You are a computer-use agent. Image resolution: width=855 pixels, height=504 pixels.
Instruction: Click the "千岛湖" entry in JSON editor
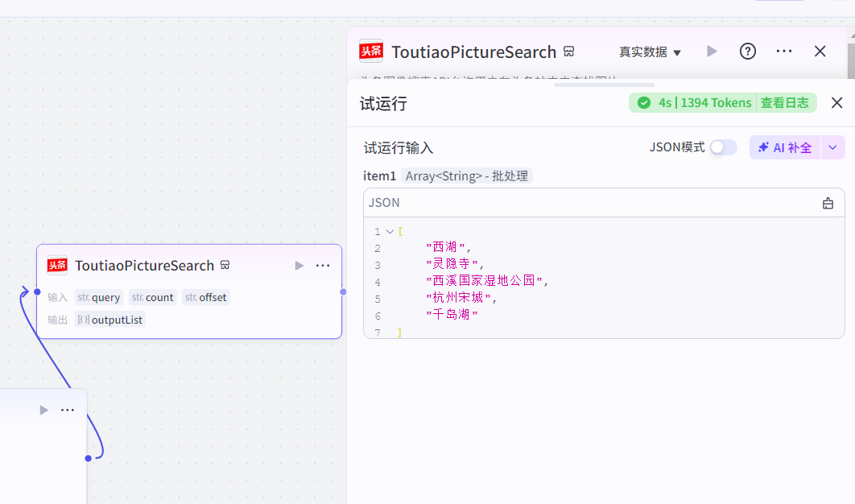pos(452,315)
